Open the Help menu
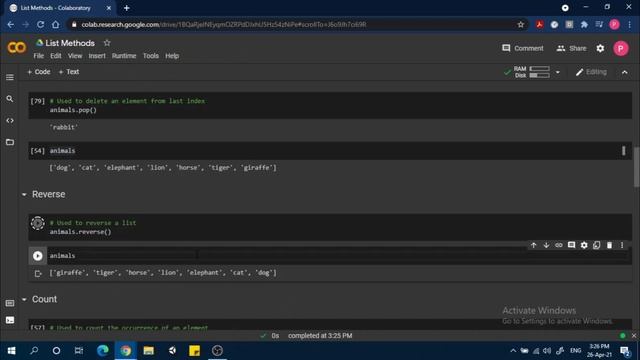 click(x=172, y=56)
